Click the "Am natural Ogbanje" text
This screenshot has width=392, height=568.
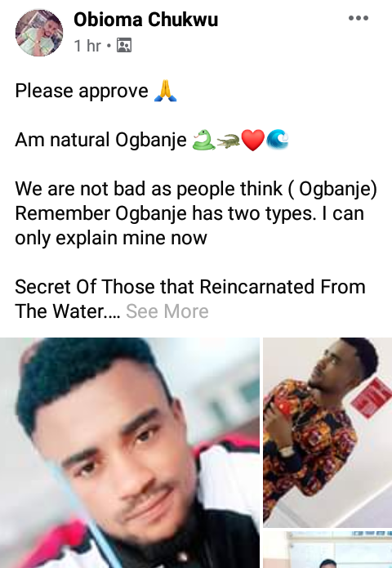click(x=100, y=140)
